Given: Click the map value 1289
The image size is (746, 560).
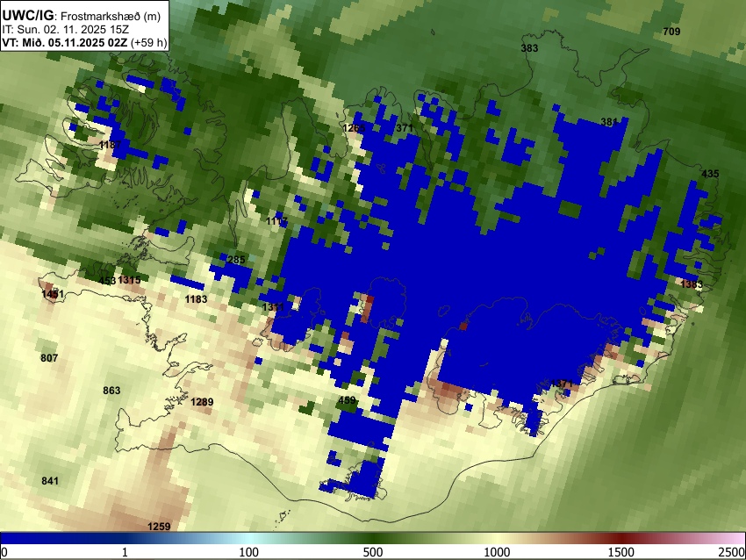Looking at the screenshot, I should tap(202, 402).
